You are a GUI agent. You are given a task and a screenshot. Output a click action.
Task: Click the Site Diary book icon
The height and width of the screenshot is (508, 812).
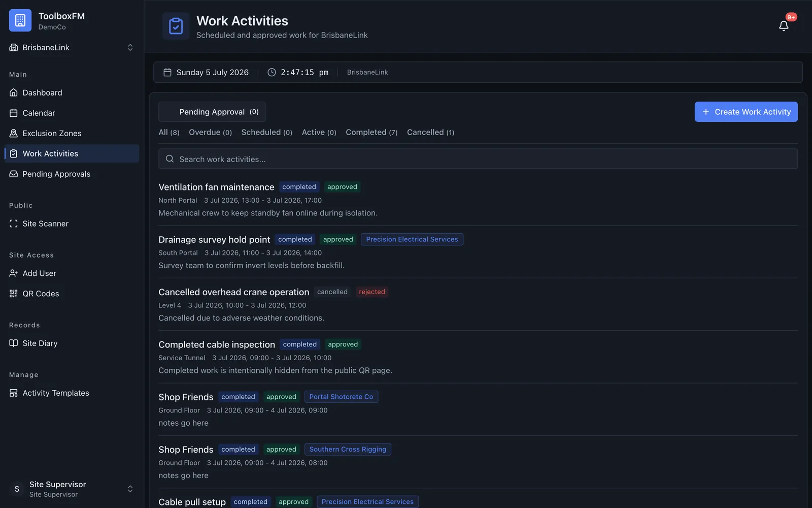(14, 343)
